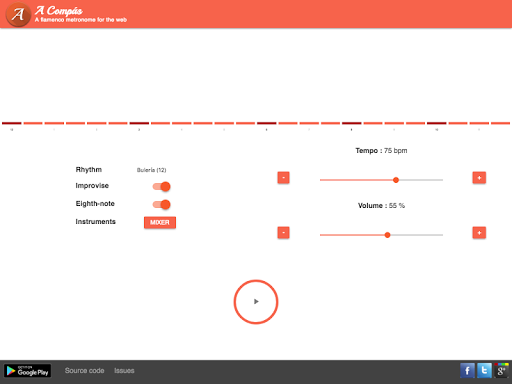Click the Volume slider handle
Image resolution: width=512 pixels, height=384 pixels.
387,235
